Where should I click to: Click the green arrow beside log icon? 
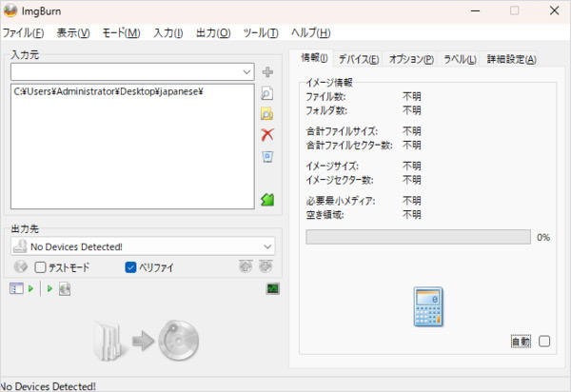[x=31, y=288]
